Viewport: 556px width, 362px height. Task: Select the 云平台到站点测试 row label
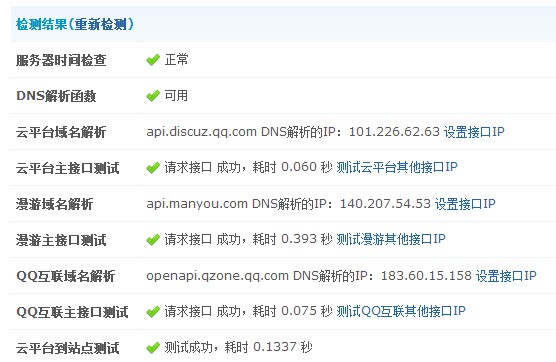[67, 348]
